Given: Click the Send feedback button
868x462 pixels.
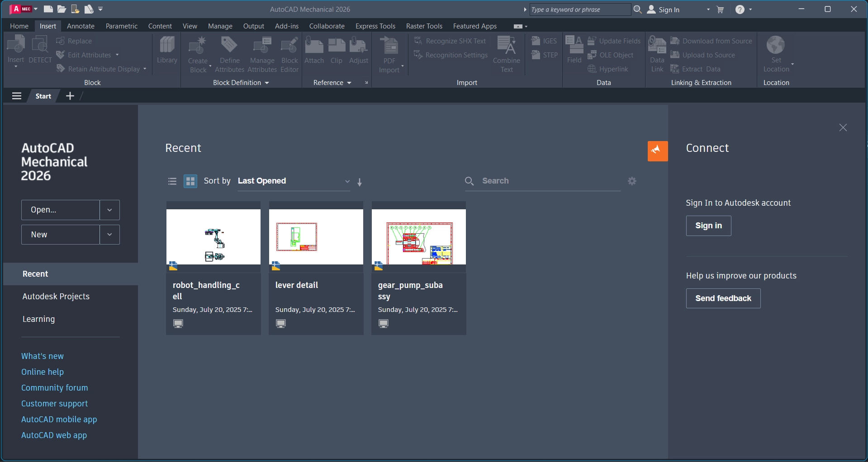Looking at the screenshot, I should tap(723, 298).
